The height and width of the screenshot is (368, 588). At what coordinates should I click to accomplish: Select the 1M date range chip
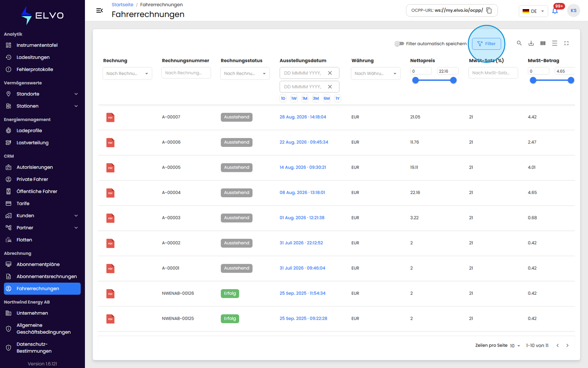[x=305, y=98]
